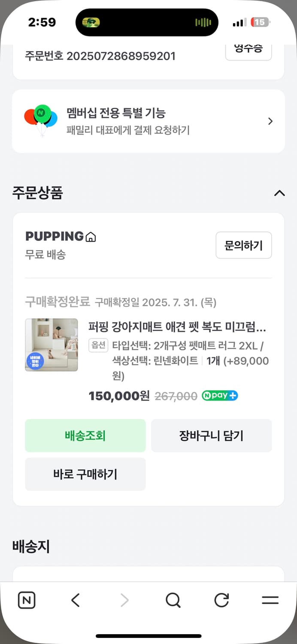Screen dimensions: 297x644
Task: Open the browser menu with the hamburger icon
Action: (270, 600)
